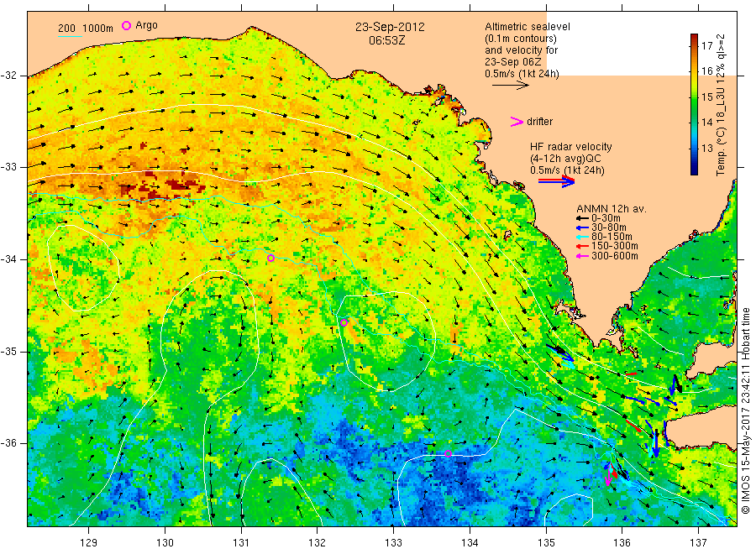
Task: Click the longitude label 133
Action: pyautogui.click(x=393, y=543)
